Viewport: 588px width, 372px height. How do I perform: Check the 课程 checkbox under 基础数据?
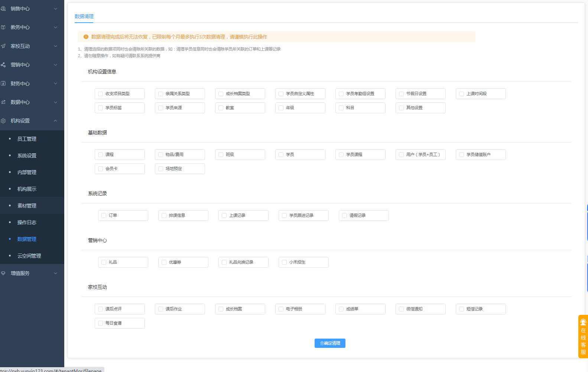tap(100, 155)
